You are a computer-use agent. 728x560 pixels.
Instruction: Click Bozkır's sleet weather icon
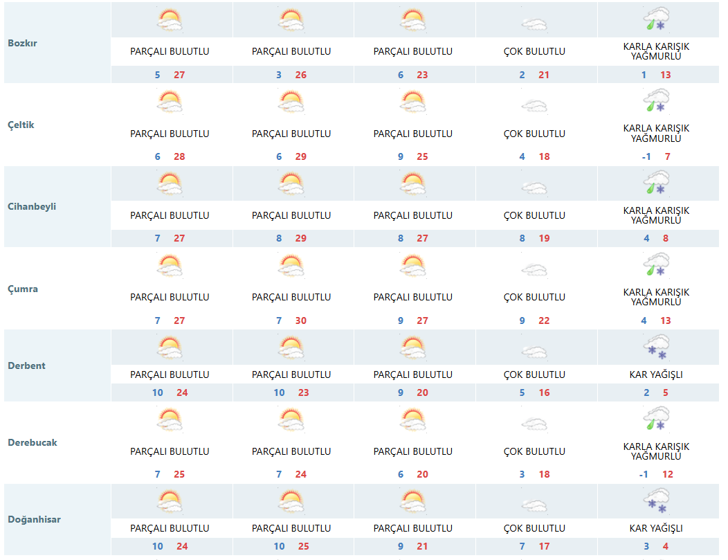[656, 20]
